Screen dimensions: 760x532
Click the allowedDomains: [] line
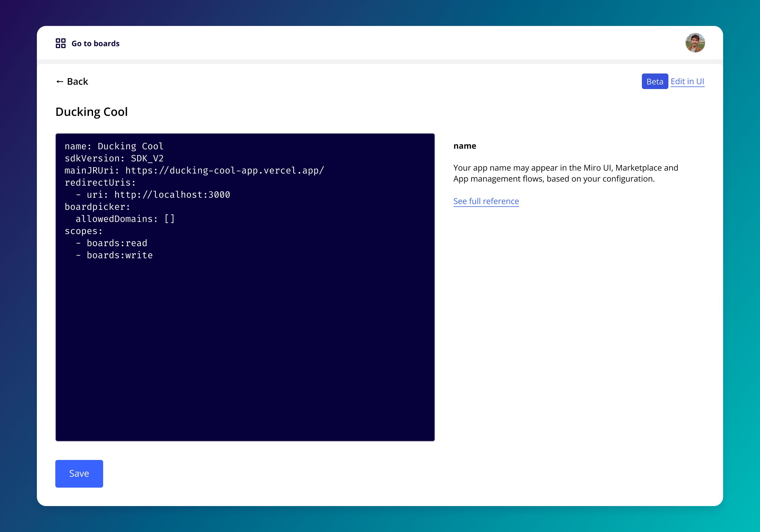point(125,219)
